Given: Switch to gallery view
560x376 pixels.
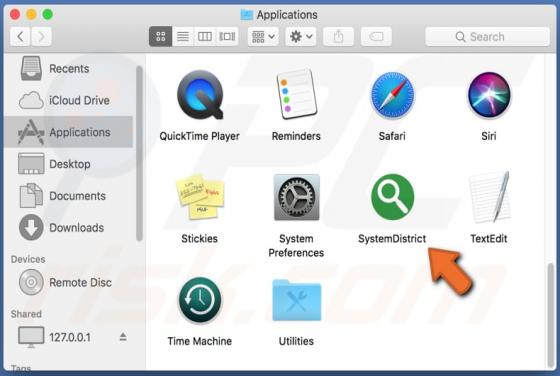Looking at the screenshot, I should click(x=227, y=36).
